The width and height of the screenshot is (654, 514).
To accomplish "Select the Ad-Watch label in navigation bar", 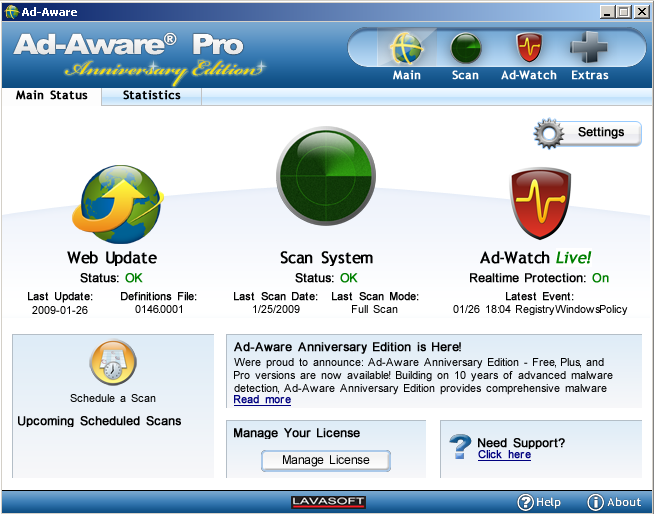I will click(529, 76).
